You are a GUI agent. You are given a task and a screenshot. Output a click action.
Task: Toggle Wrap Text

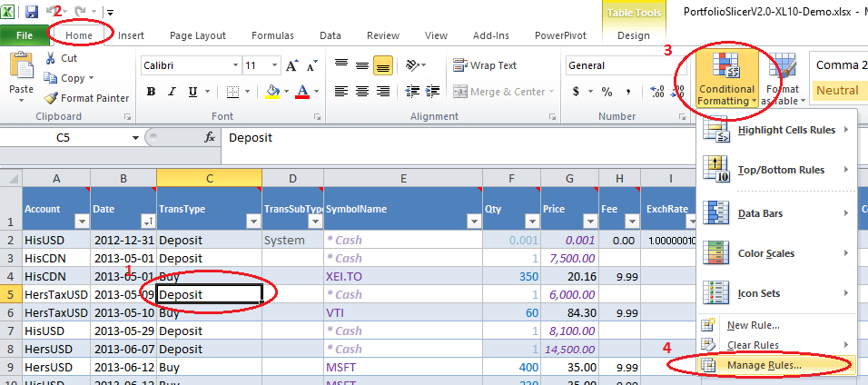coord(484,65)
